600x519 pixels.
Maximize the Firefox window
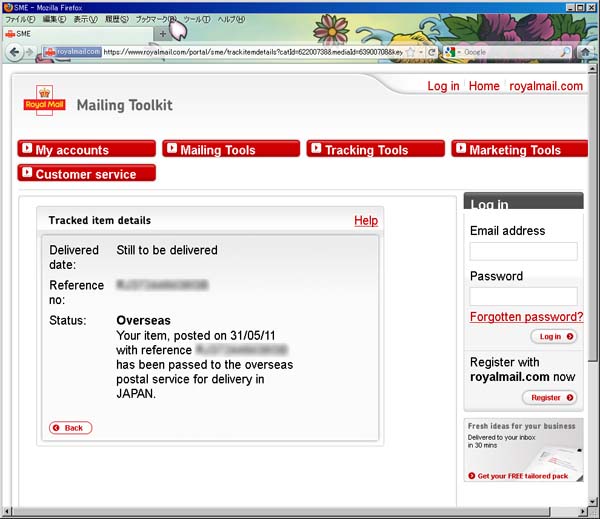[580, 7]
